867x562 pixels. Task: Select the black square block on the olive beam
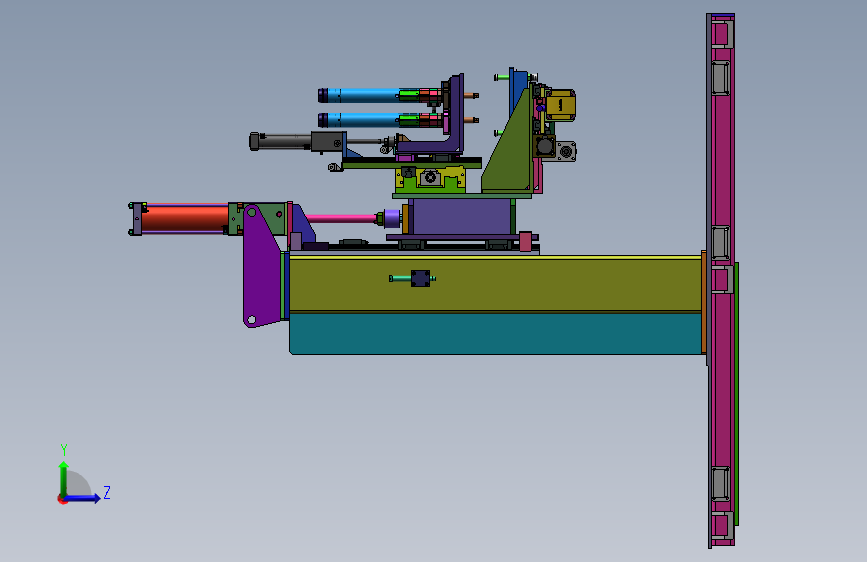pyautogui.click(x=420, y=278)
